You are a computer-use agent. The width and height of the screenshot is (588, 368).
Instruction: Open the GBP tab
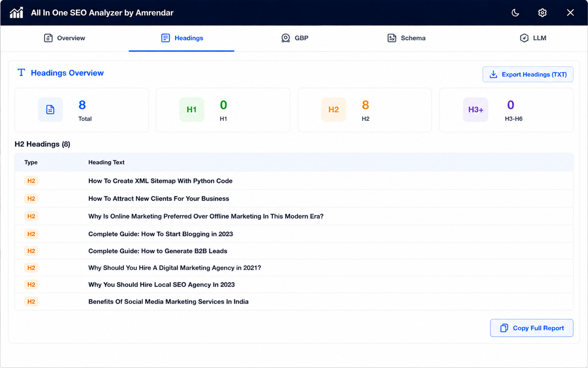coord(295,38)
